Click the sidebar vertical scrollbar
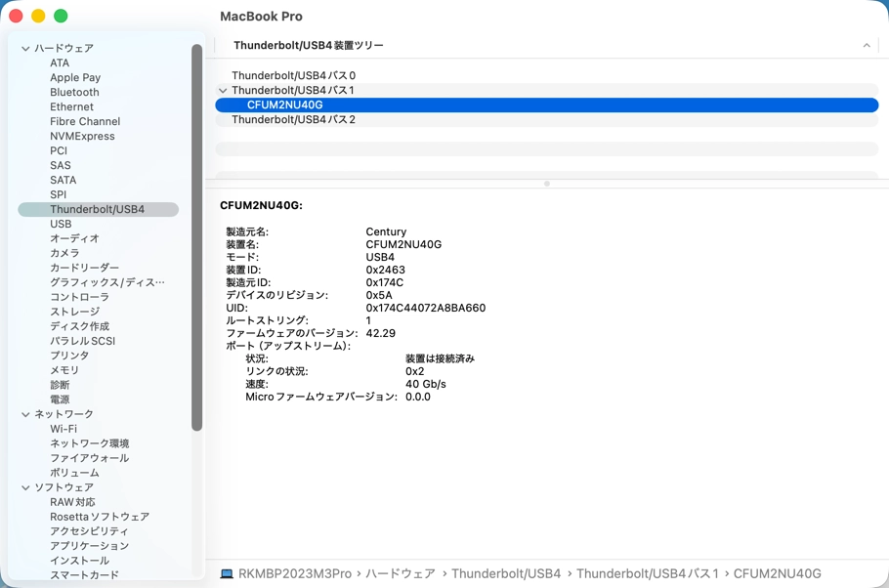Screen dimensions: 889x588 coord(196,234)
